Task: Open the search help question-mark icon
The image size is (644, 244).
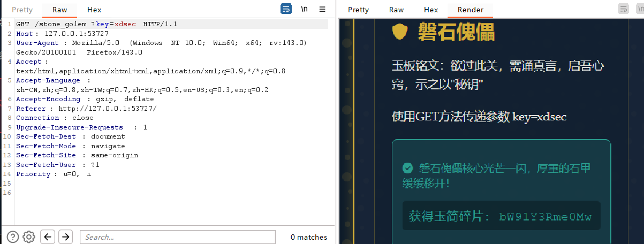Action: click(13, 237)
